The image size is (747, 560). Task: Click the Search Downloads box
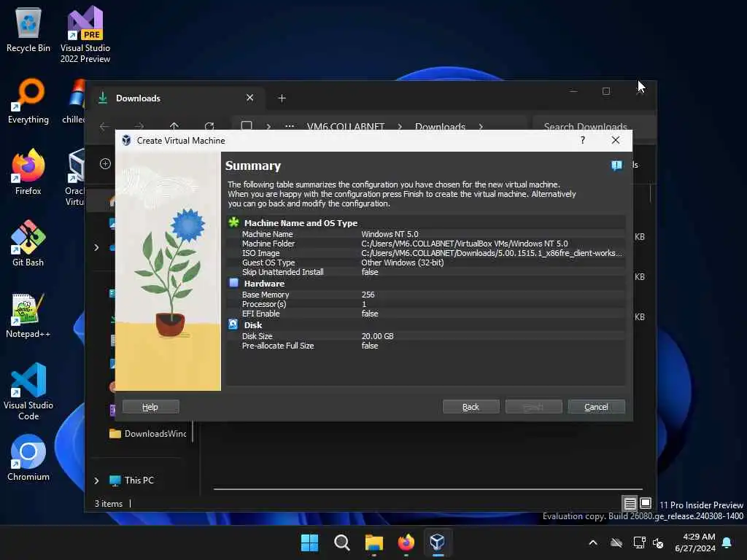(x=594, y=125)
